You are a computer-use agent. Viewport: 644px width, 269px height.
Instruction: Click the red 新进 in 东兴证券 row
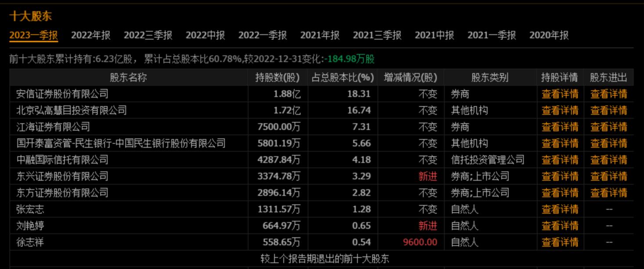(428, 176)
